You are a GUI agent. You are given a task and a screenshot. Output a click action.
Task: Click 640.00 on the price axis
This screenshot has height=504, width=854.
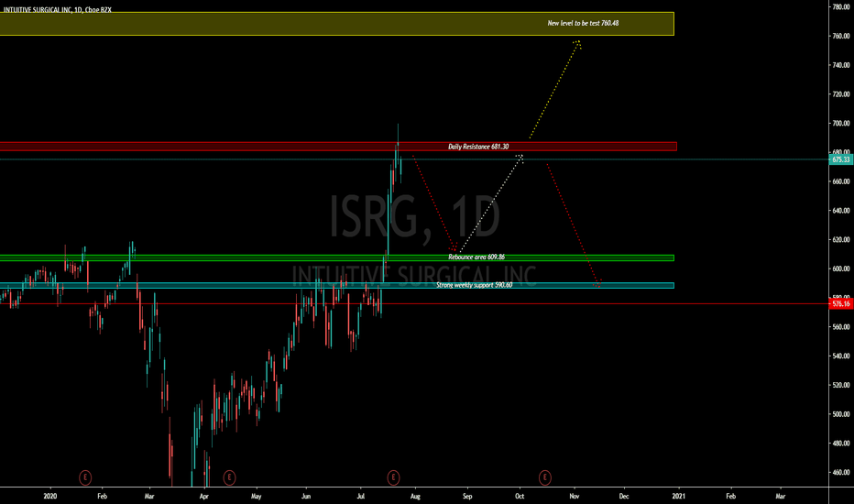point(841,211)
